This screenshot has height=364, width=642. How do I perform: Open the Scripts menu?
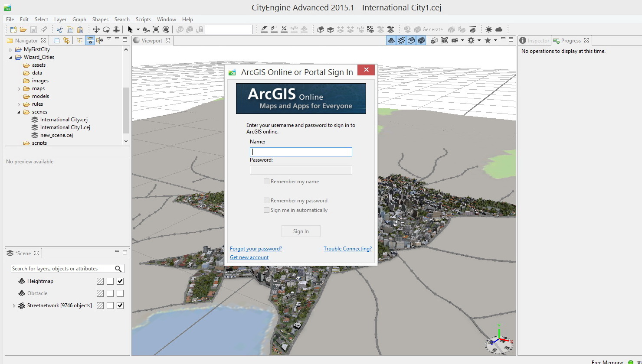(143, 19)
